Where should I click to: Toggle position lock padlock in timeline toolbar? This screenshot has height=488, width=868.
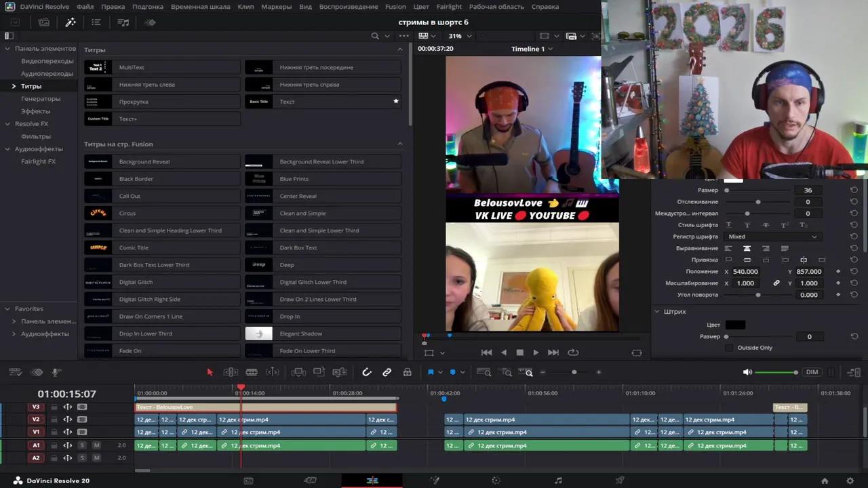click(407, 372)
